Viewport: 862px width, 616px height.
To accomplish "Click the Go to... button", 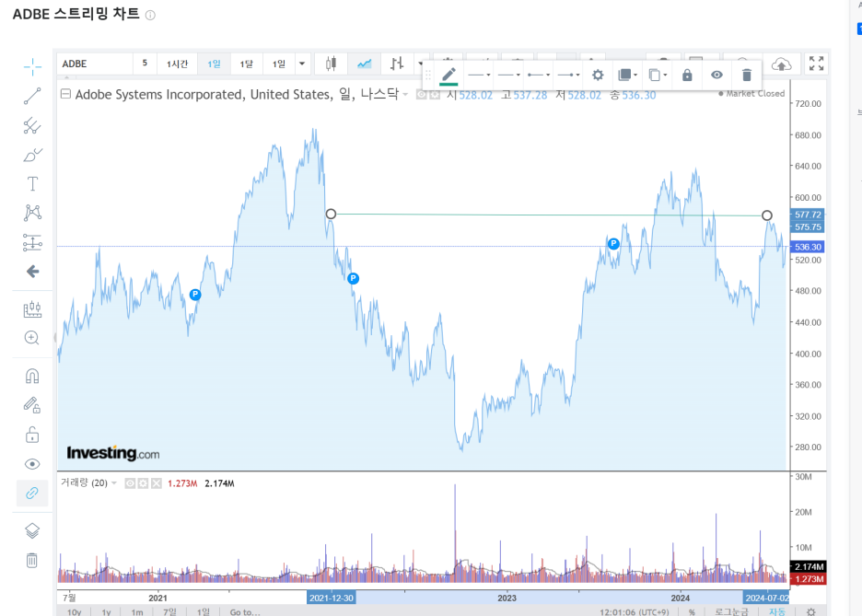I will [245, 611].
